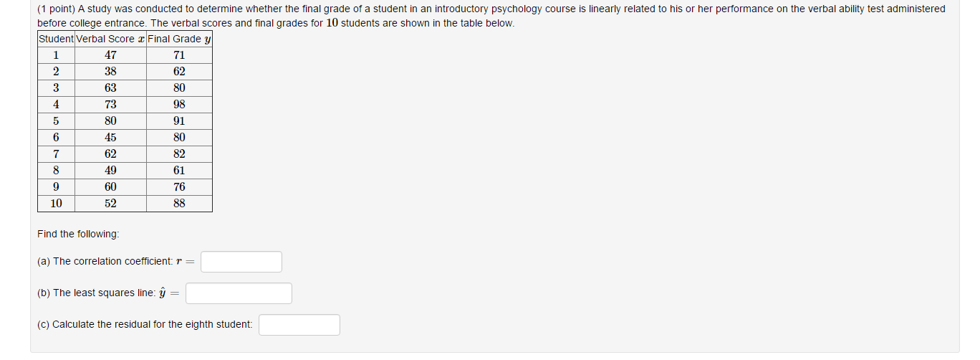Screen dimensions: 980x360
Task: Click the 'Final Grade y' column header
Action: [x=179, y=39]
